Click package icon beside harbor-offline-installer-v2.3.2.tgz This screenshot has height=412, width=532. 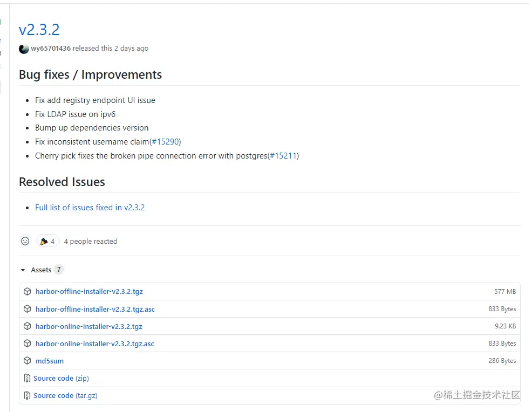(28, 291)
